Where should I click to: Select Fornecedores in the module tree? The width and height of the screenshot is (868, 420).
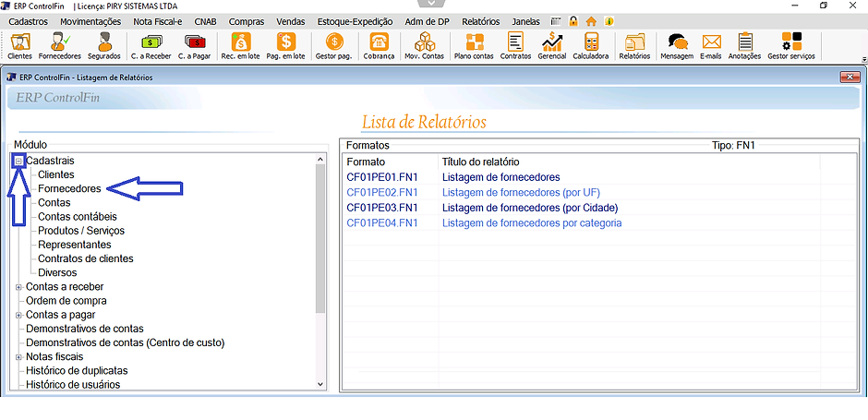[70, 188]
